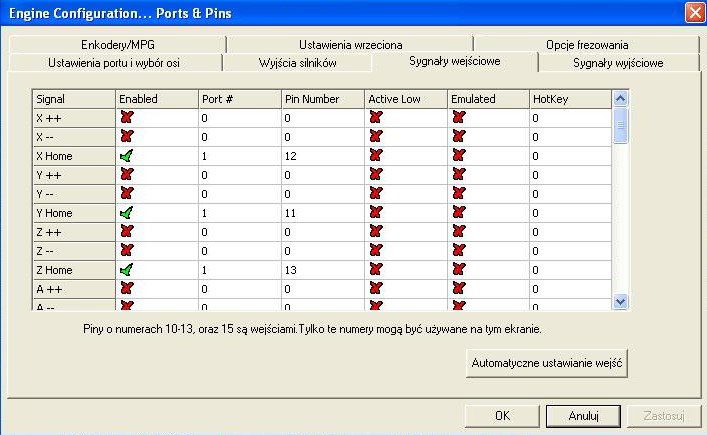
Task: Select Z Home HotKey cell
Action: 571,270
